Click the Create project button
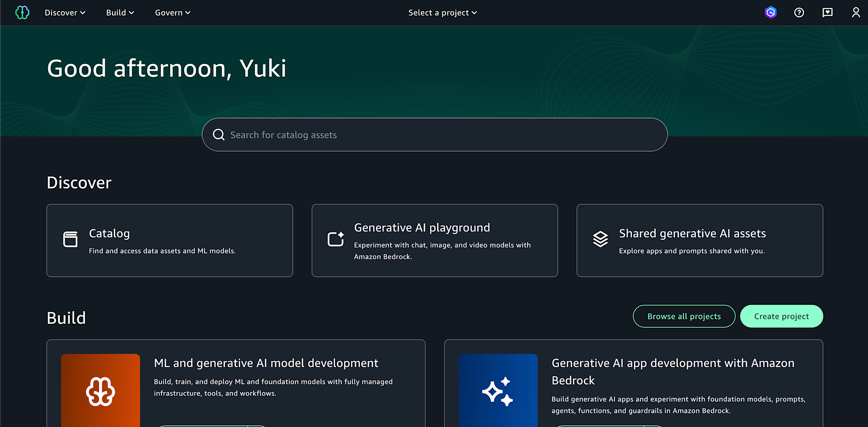This screenshot has height=427, width=868. (x=782, y=316)
